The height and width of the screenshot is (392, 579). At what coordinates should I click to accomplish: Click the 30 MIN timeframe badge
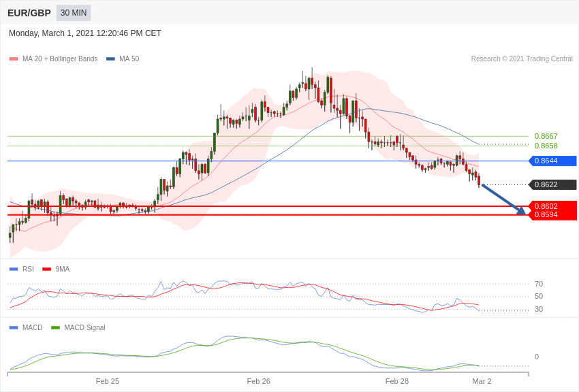click(x=74, y=13)
